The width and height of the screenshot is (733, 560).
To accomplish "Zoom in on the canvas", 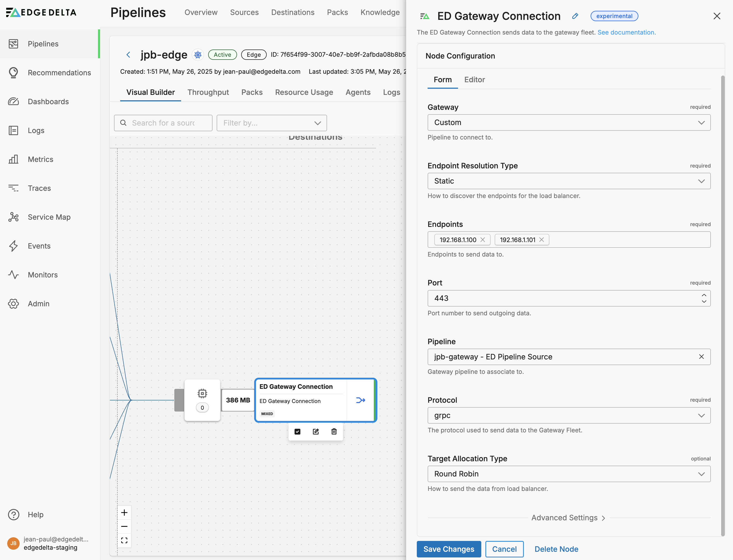I will point(124,512).
